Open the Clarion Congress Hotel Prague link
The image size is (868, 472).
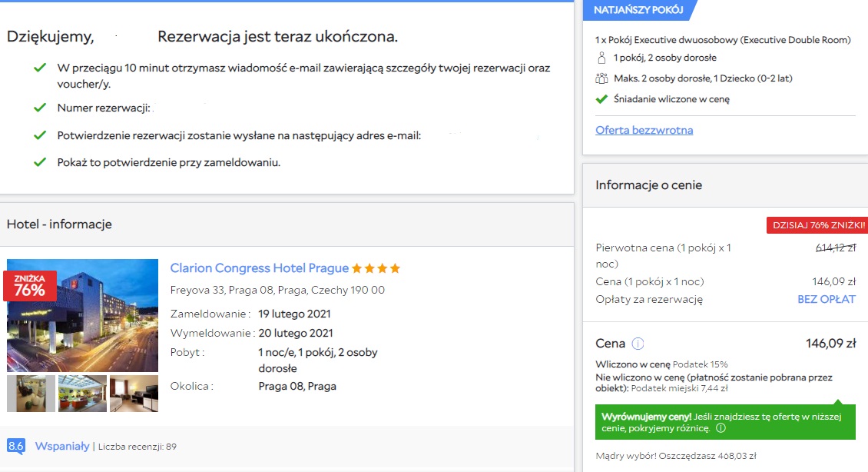259,268
